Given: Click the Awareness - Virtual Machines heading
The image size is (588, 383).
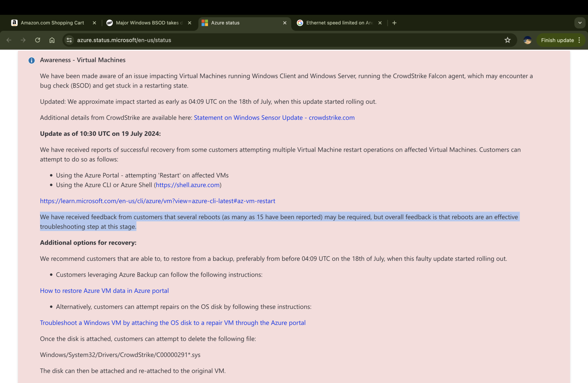Looking at the screenshot, I should pyautogui.click(x=83, y=60).
